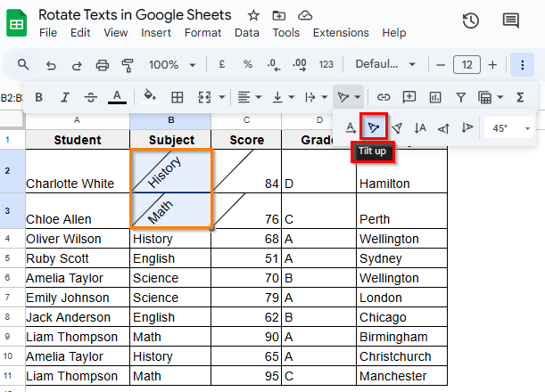Screen dimensions: 545x392
Task: Open the Extensions menu
Action: 340,33
